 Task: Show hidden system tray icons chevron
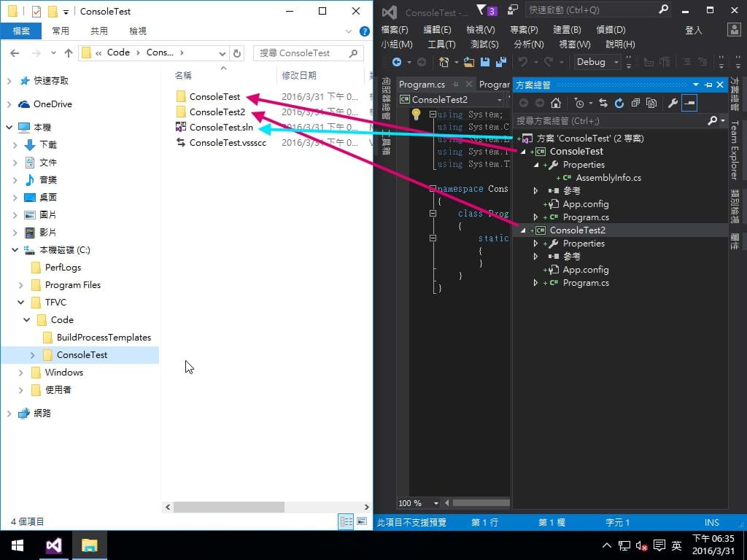(606, 545)
